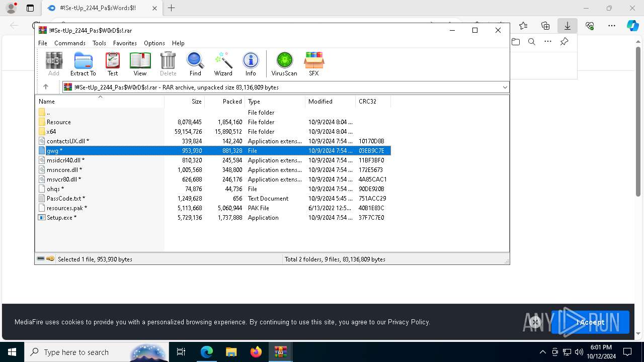Click the SFX archive icon
Screen dimensions: 644x362
tap(314, 64)
